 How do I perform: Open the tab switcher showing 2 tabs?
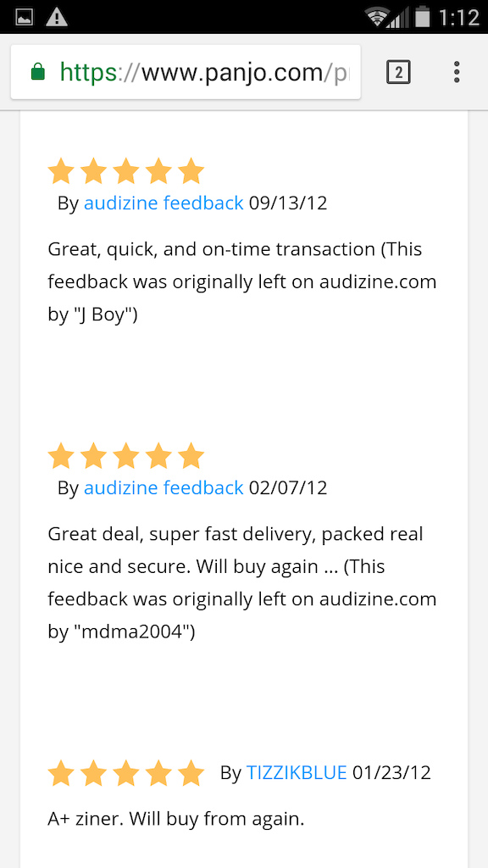coord(398,73)
